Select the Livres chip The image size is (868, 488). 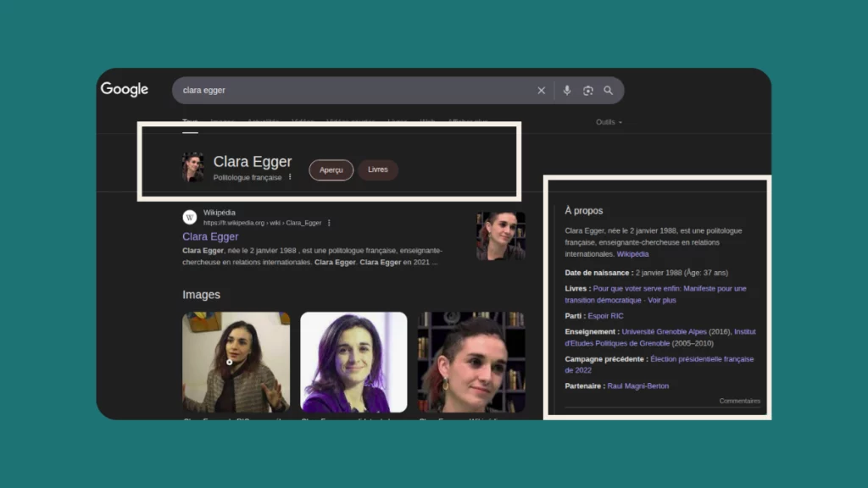(x=377, y=169)
